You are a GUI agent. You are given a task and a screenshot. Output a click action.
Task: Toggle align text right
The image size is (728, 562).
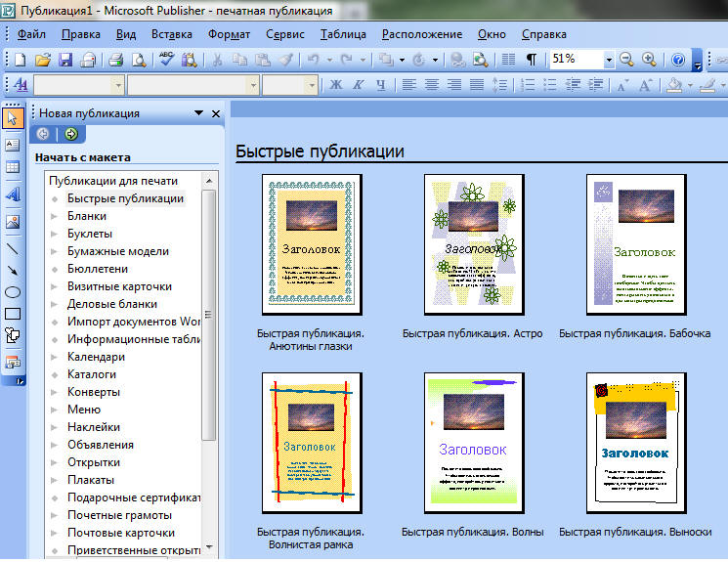click(x=453, y=85)
